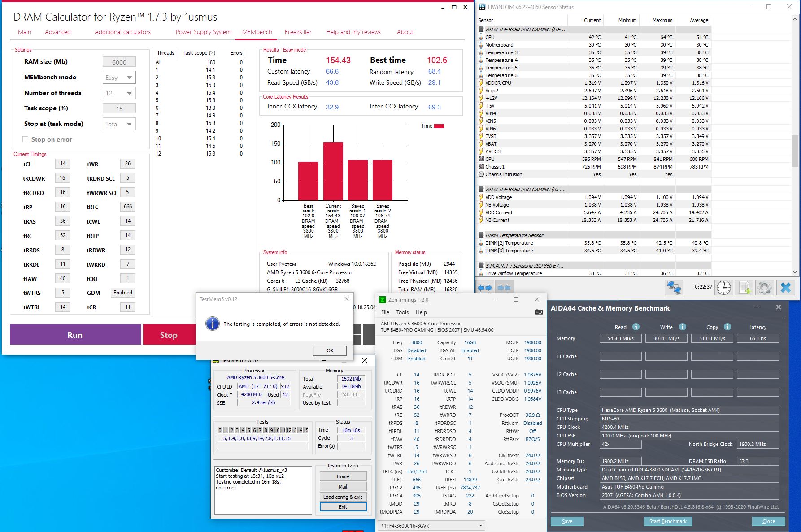The image size is (801, 532).
Task: Open Power Supply System tab
Action: click(x=204, y=32)
